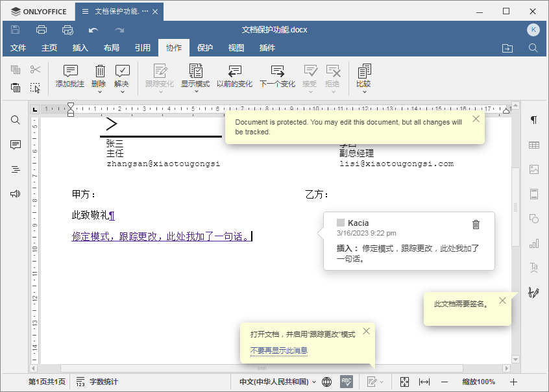This screenshot has height=392, width=549.
Task: Open the 删除 dropdown arrow
Action: point(100,92)
